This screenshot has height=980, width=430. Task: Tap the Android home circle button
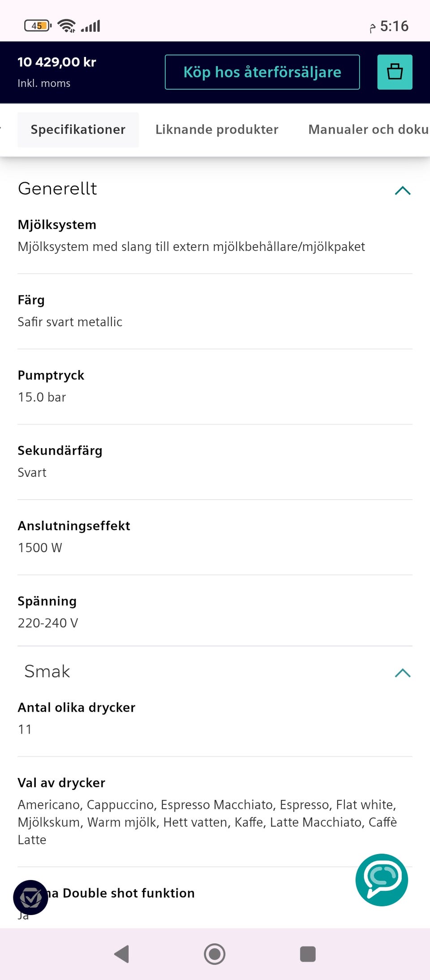point(215,954)
